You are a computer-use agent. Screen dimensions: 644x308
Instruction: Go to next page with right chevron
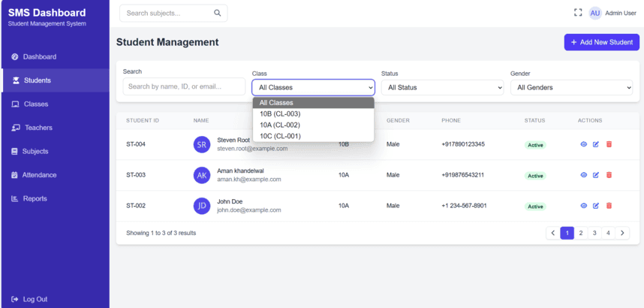click(x=622, y=233)
